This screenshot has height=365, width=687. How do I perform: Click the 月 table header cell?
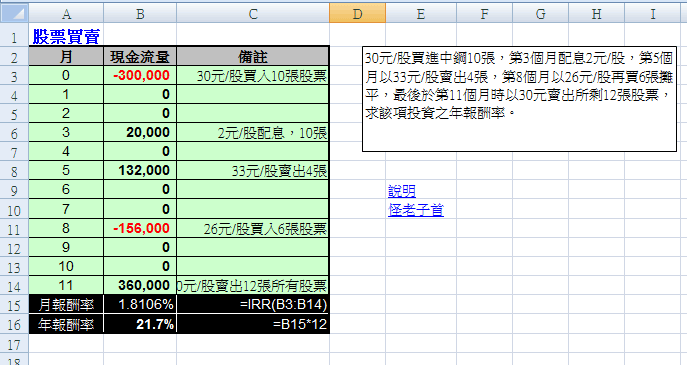click(x=66, y=56)
